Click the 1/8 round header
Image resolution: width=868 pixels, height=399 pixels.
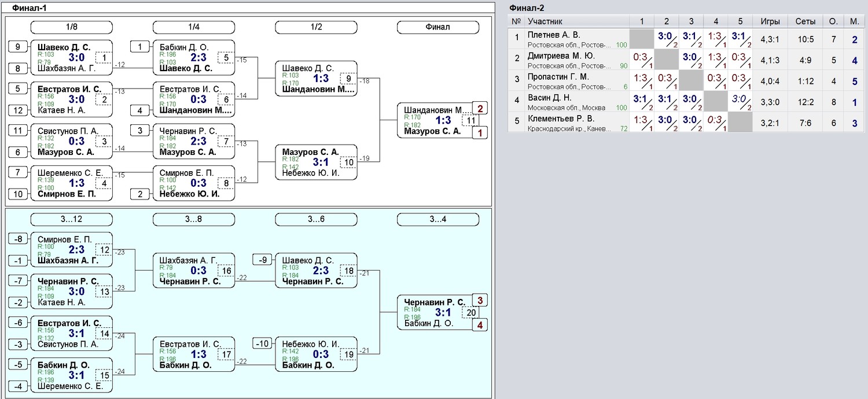[x=71, y=27]
